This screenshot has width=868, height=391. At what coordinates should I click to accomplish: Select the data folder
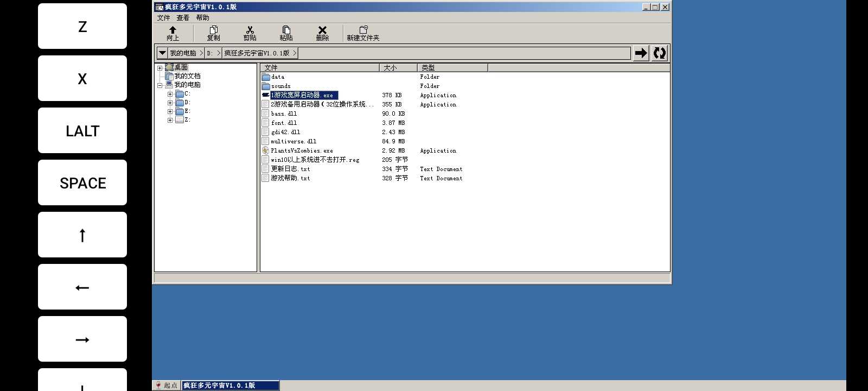pyautogui.click(x=277, y=77)
